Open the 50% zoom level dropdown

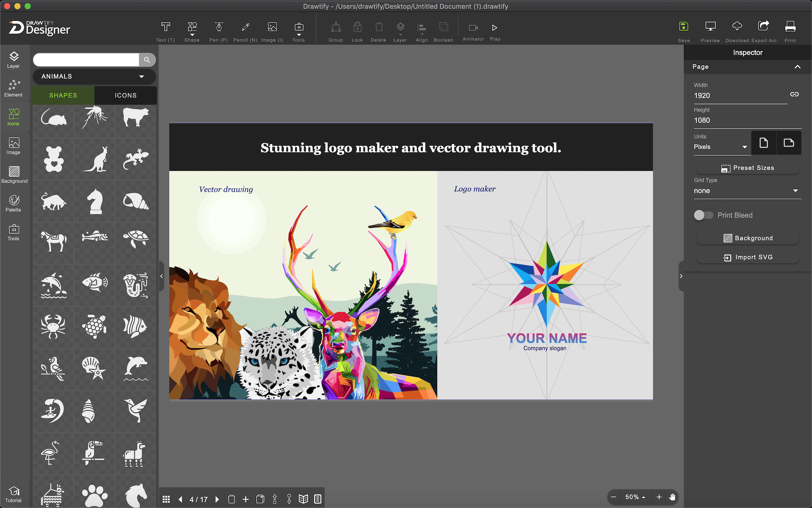coord(635,497)
